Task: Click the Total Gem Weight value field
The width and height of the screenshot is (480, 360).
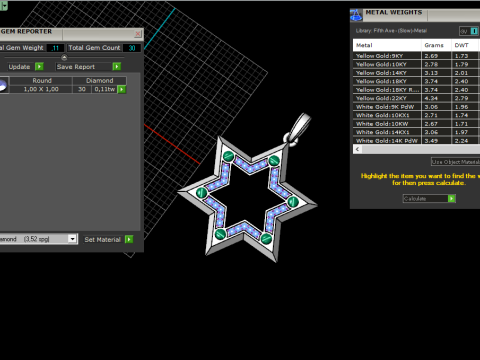Action: click(x=55, y=48)
